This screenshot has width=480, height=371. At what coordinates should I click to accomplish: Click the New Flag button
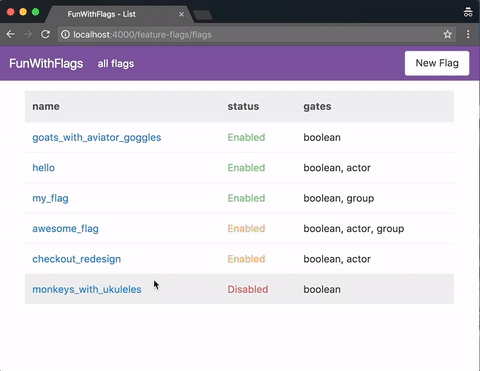[x=437, y=63]
